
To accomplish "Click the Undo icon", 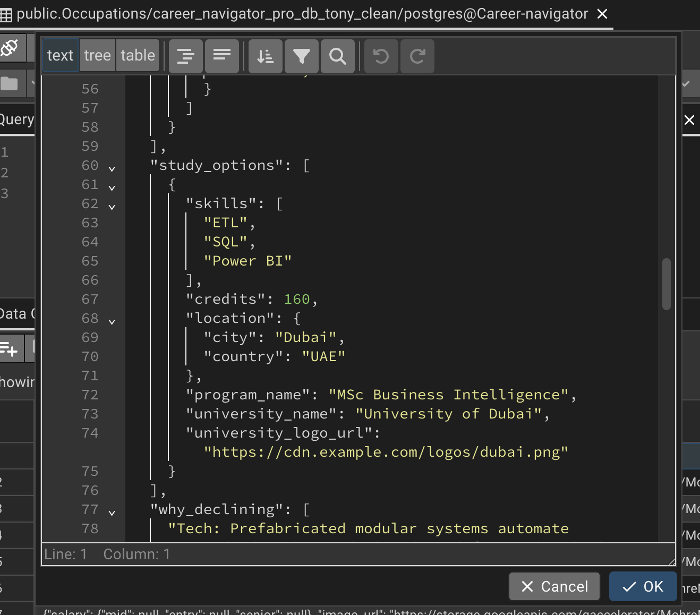I will point(381,56).
